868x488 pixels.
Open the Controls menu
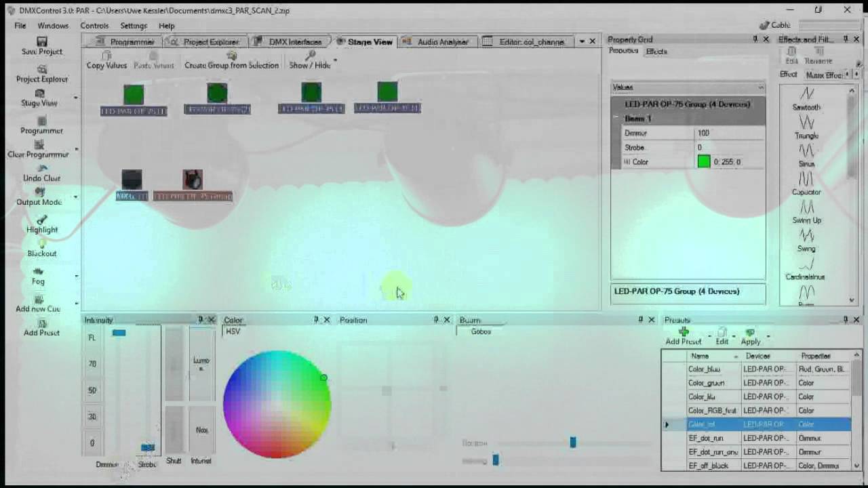pos(94,26)
